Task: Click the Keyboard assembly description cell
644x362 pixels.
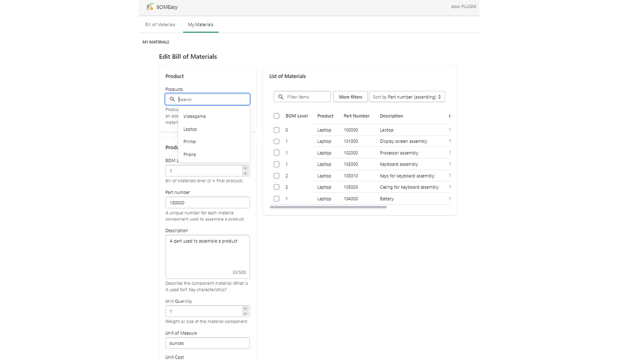Action: (399, 164)
